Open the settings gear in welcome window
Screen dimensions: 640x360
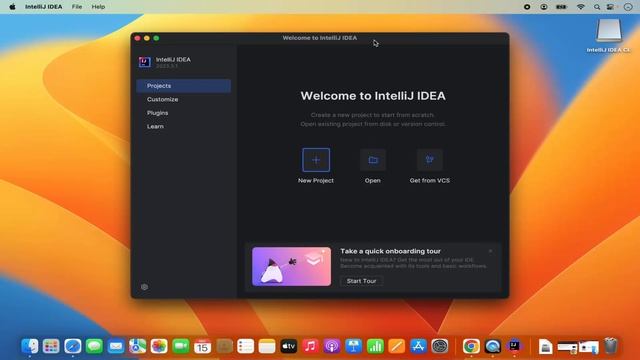pos(144,287)
